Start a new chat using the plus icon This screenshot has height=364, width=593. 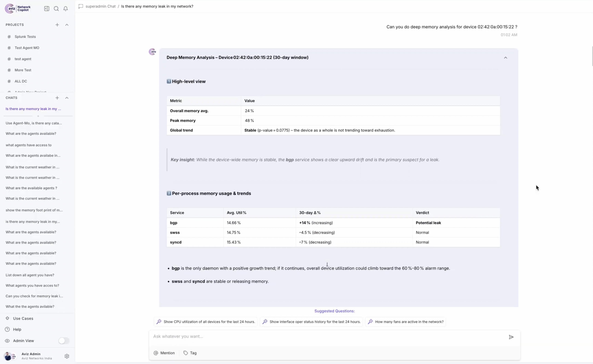[57, 98]
